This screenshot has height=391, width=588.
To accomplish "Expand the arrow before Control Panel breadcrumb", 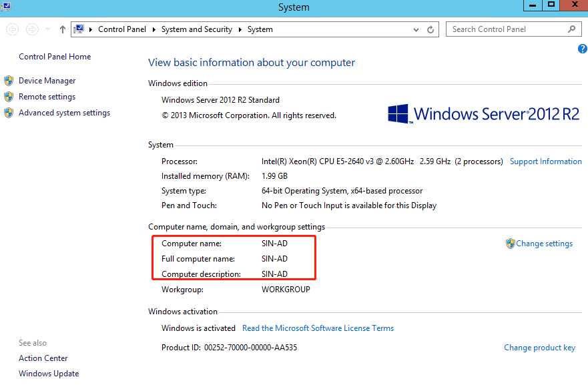I will (91, 29).
